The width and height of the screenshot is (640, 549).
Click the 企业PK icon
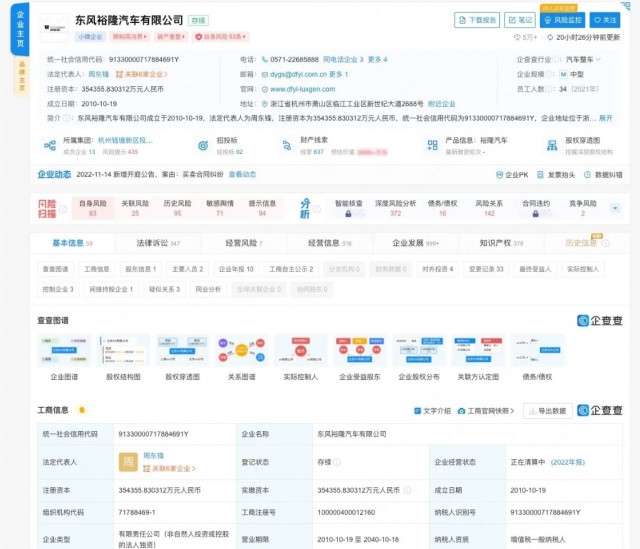(499, 175)
